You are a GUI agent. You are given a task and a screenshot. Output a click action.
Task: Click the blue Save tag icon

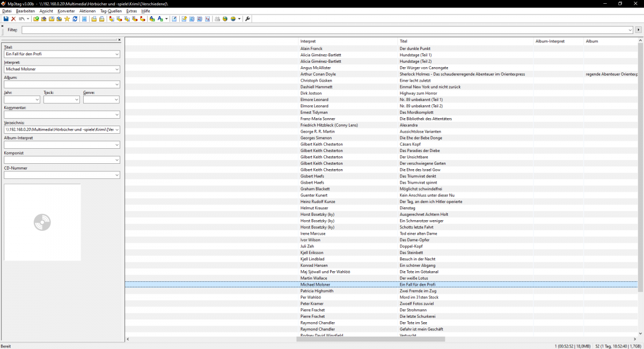[x=6, y=19]
